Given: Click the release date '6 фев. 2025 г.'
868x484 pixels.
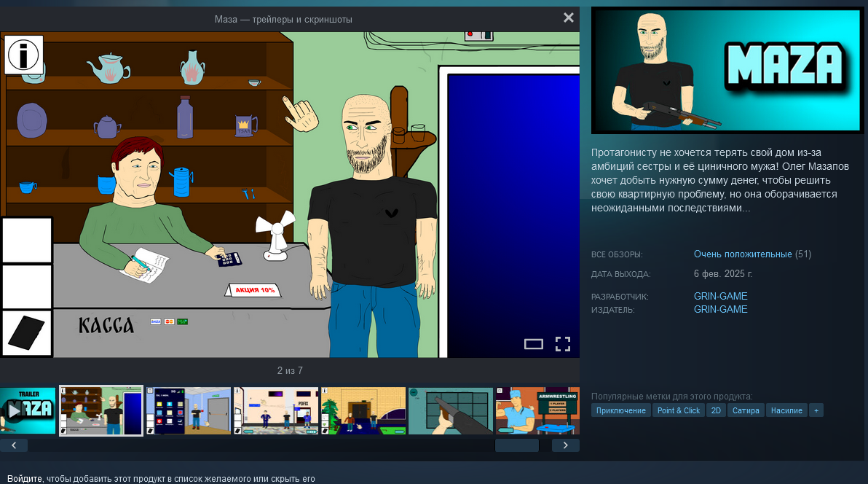Looking at the screenshot, I should [723, 274].
